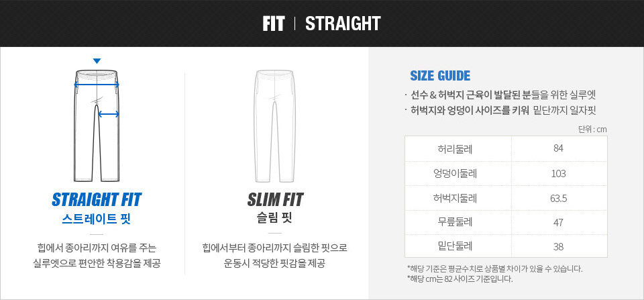
Task: Click the thigh value 63.5 cell
Action: point(558,198)
